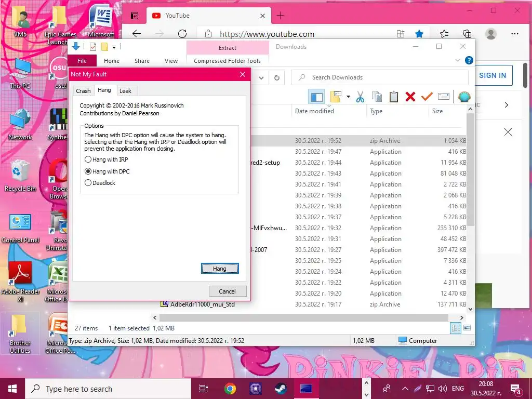Click the Edge address bar URL

point(267,34)
